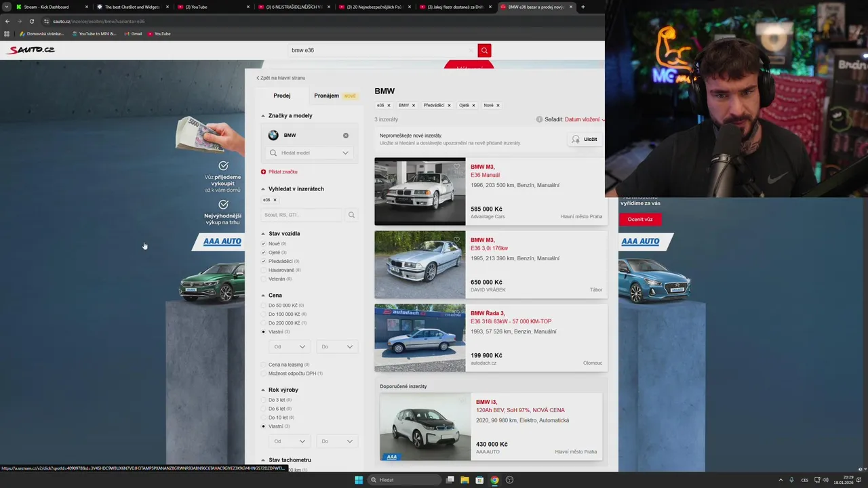Click the red search button in the header
Screen dimensions: 868x488
point(484,50)
